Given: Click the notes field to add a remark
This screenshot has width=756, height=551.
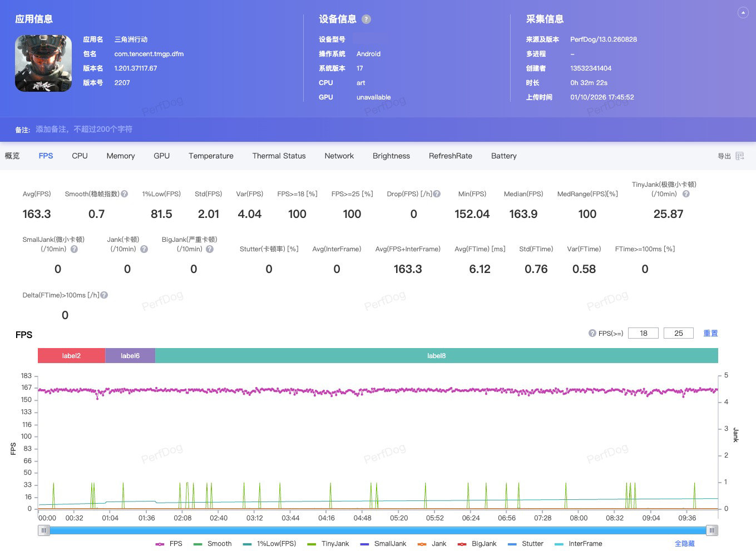Looking at the screenshot, I should tap(84, 129).
